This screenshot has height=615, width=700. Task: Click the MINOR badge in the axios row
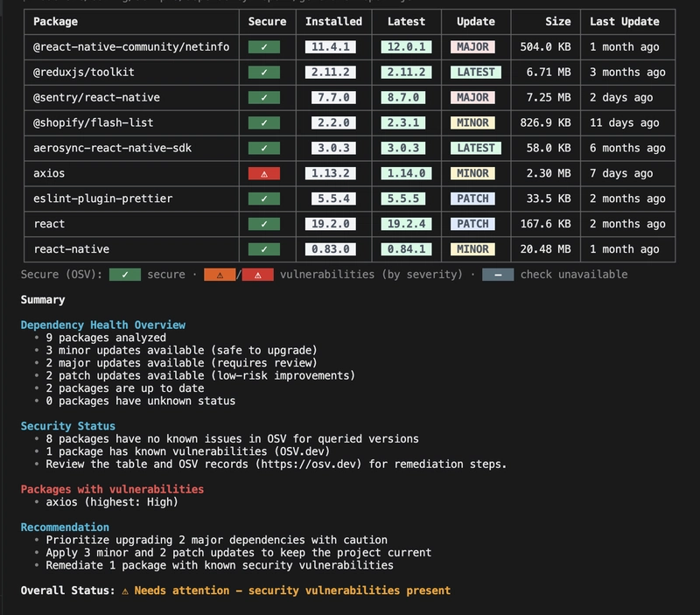point(472,173)
